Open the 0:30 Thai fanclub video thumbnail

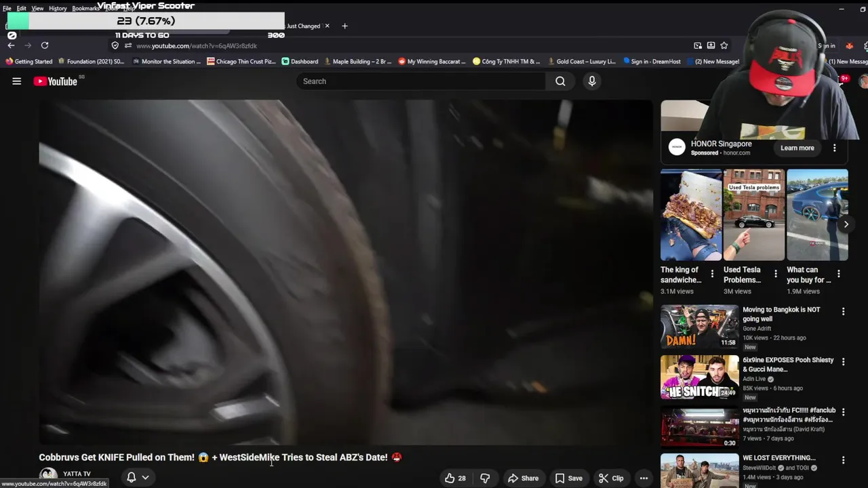tap(699, 427)
